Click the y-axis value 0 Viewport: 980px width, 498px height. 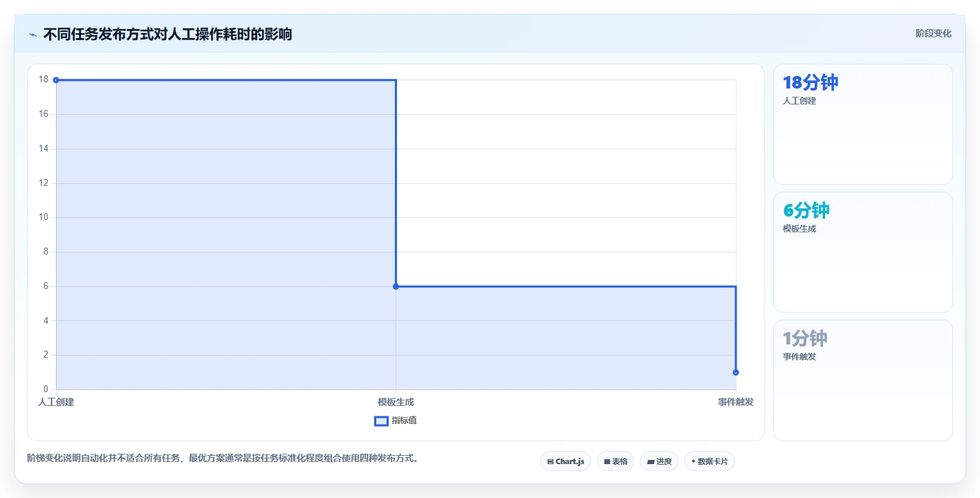pyautogui.click(x=46, y=389)
